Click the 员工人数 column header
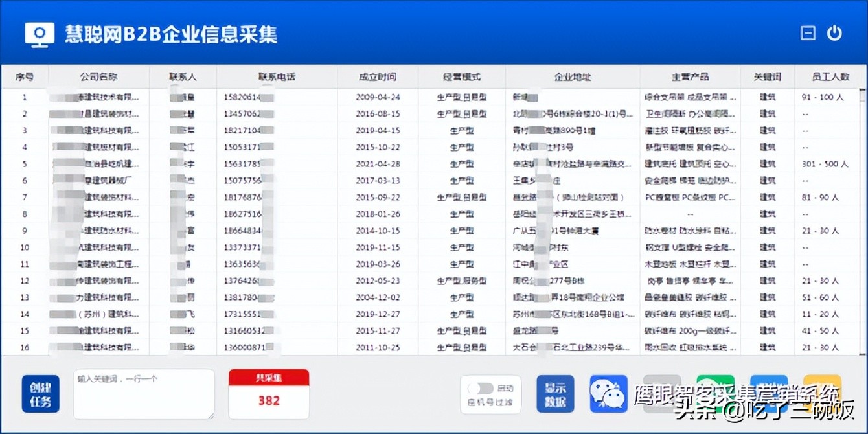Screen dimensions: 868x434 tap(830, 76)
